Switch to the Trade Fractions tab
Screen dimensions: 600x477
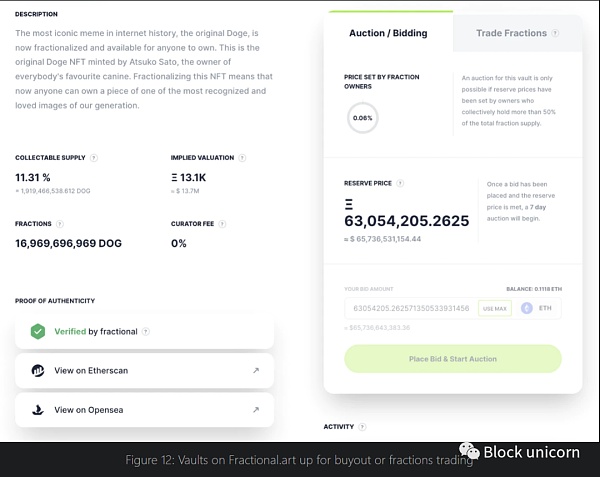click(x=511, y=33)
